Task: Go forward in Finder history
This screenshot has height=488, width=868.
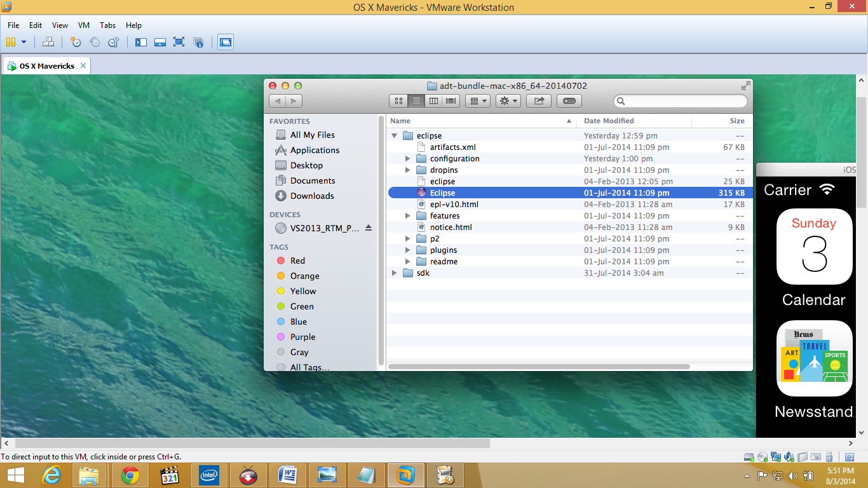Action: tap(294, 101)
